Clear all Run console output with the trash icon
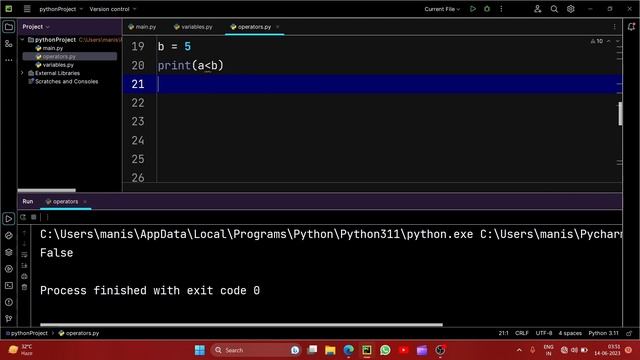Viewport: 640px width, 360px height. point(24,287)
